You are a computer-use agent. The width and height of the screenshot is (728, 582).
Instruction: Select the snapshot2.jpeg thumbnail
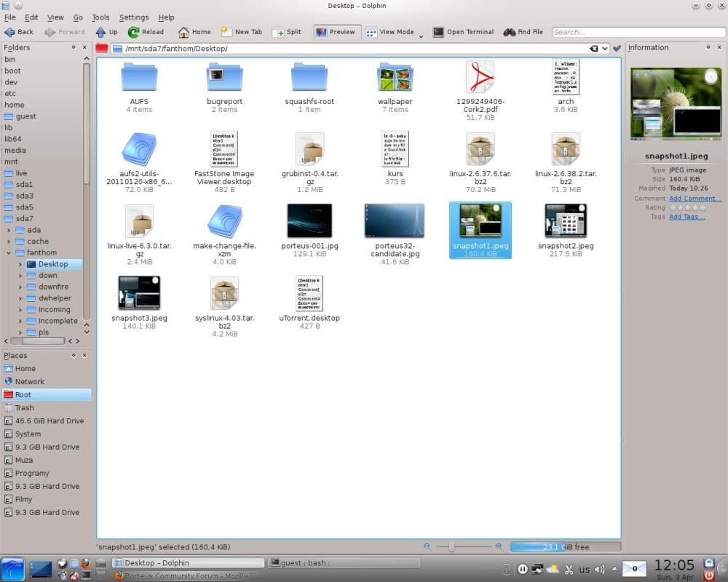pos(566,221)
